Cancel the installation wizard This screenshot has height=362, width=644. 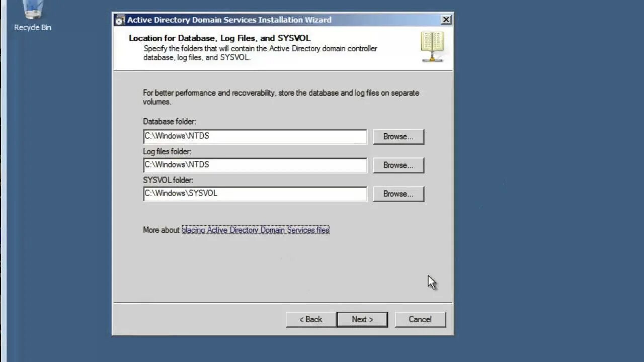pyautogui.click(x=420, y=319)
